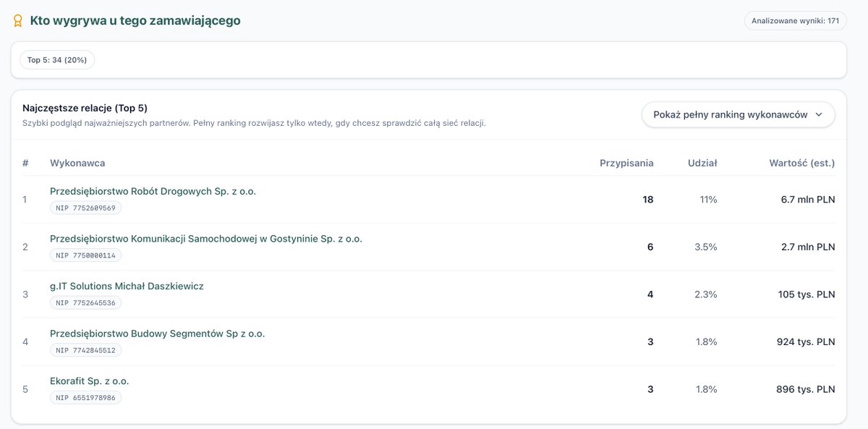Click the chevron in Pokaż pełny ranking wykonawców

(819, 114)
